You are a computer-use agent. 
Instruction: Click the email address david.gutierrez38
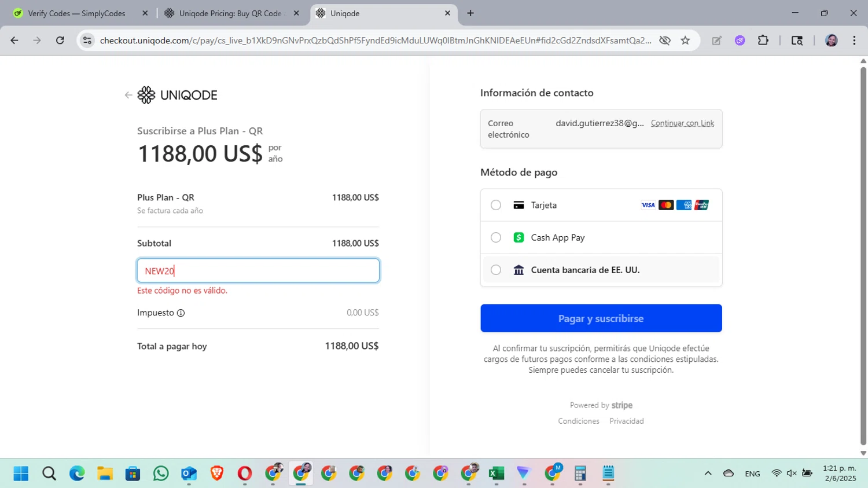coord(599,123)
